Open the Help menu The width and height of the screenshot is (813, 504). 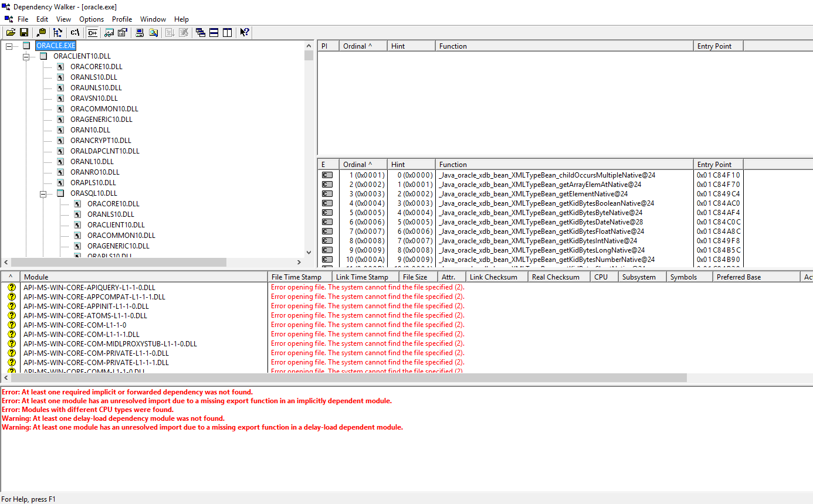182,19
